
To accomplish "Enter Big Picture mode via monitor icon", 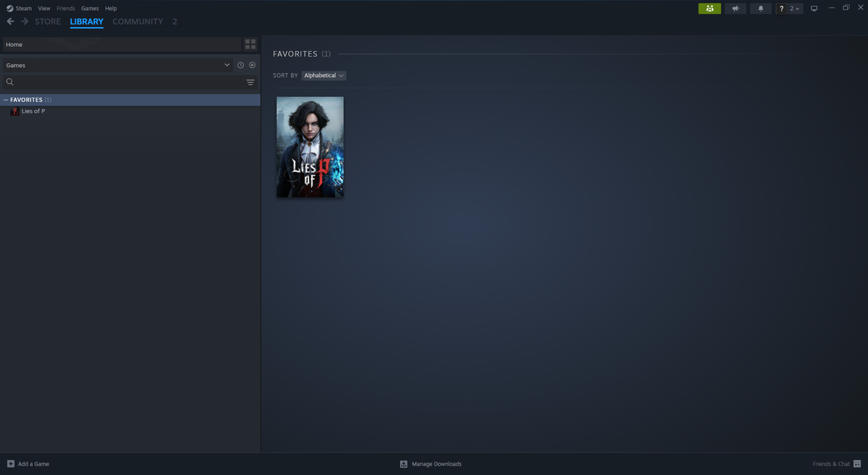I will 814,8.
